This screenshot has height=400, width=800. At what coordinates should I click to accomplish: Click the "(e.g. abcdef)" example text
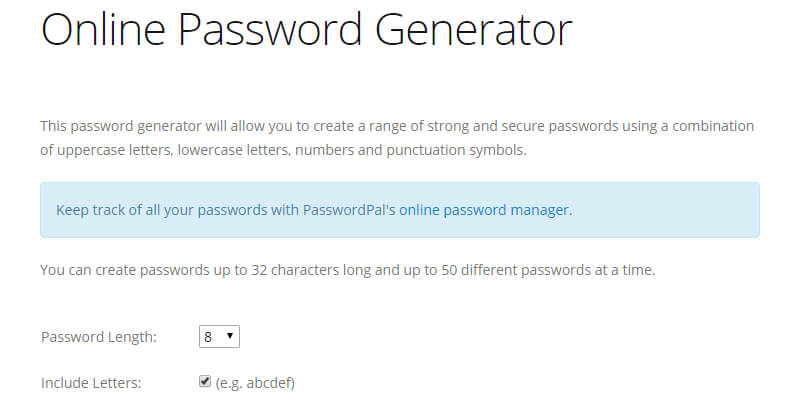(x=255, y=383)
